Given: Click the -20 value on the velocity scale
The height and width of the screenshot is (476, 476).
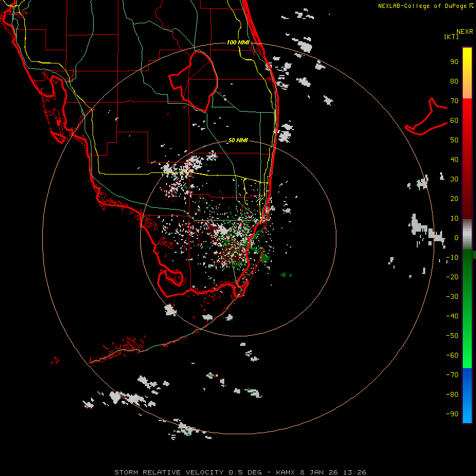Looking at the screenshot, I should click(452, 277).
